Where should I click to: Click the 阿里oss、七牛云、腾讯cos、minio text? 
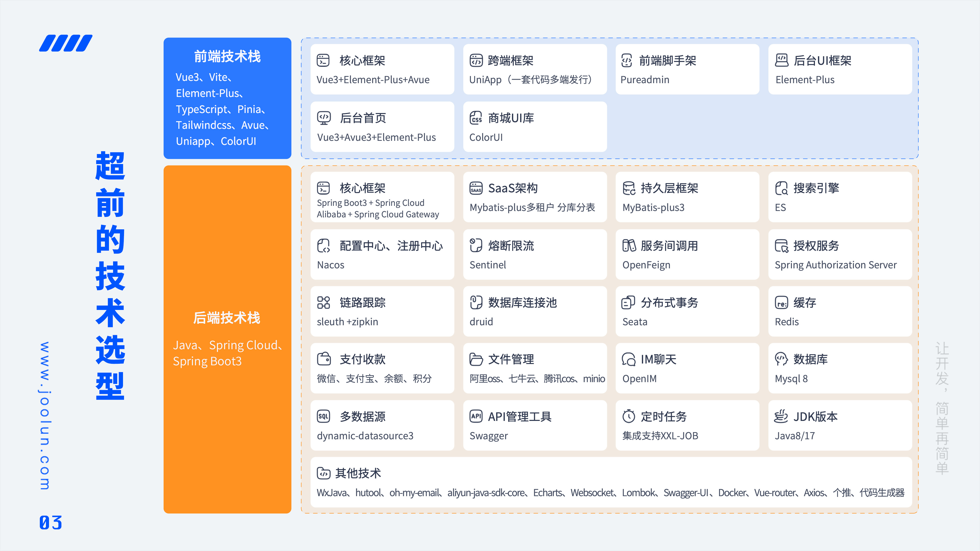point(537,379)
